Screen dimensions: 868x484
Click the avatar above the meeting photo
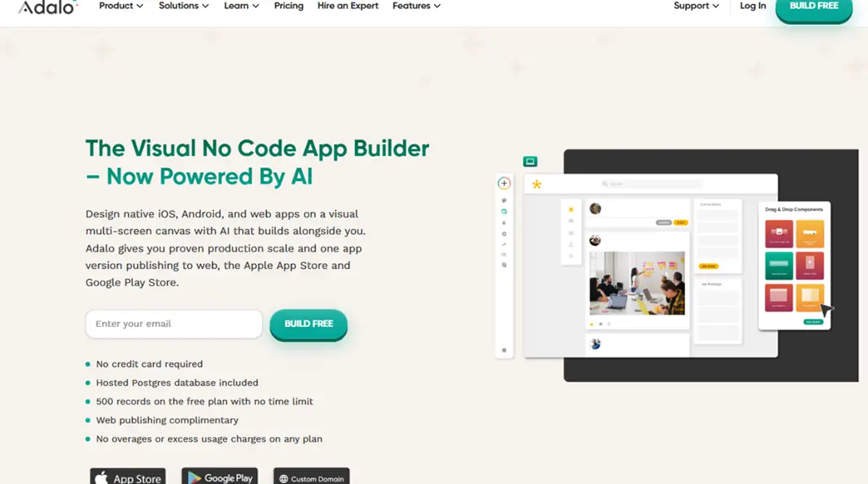click(x=595, y=240)
